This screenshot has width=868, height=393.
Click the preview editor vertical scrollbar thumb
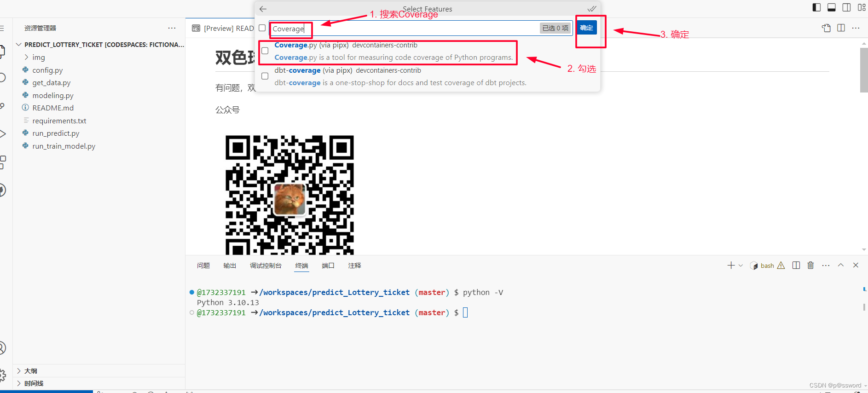click(x=864, y=70)
